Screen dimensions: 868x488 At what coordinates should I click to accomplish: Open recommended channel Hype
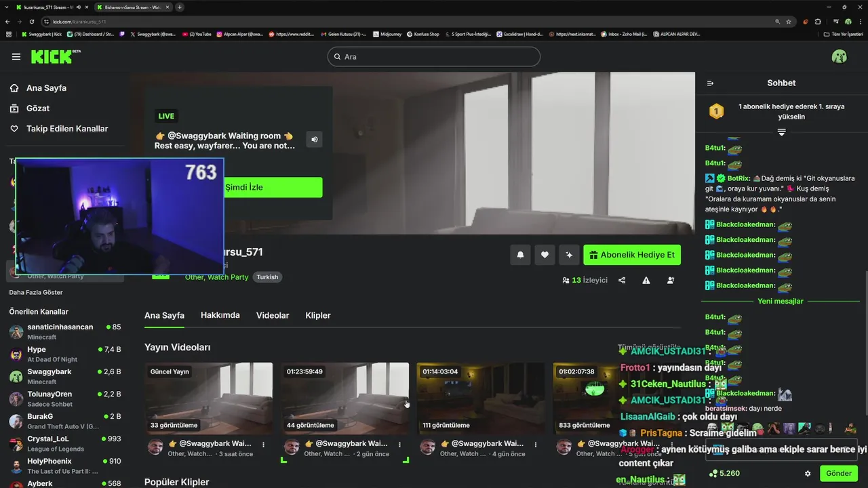(65, 354)
